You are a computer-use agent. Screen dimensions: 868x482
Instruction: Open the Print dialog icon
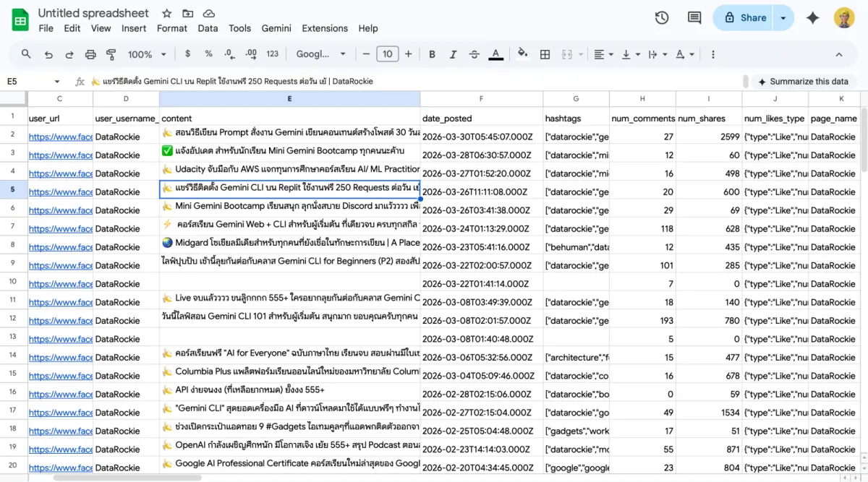coord(90,53)
